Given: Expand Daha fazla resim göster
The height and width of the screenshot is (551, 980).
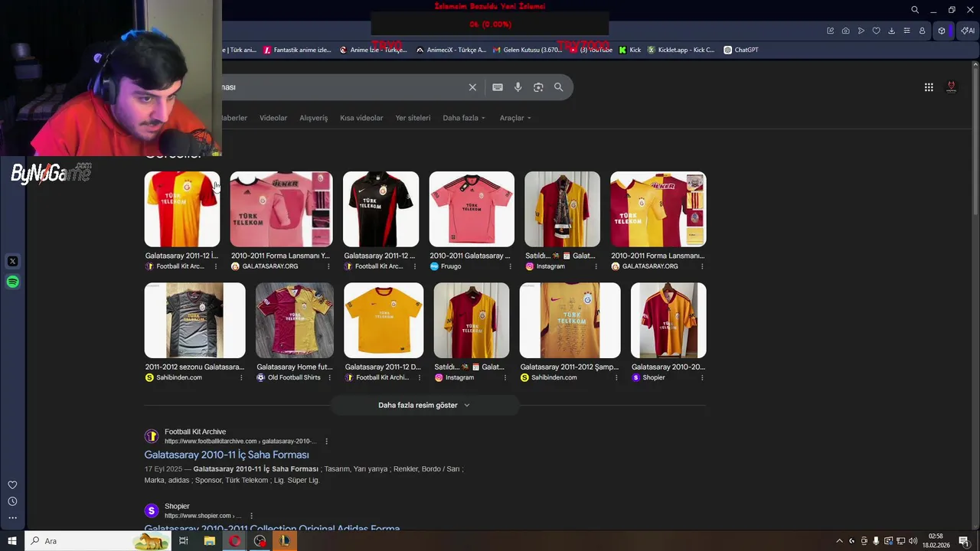Looking at the screenshot, I should point(424,405).
